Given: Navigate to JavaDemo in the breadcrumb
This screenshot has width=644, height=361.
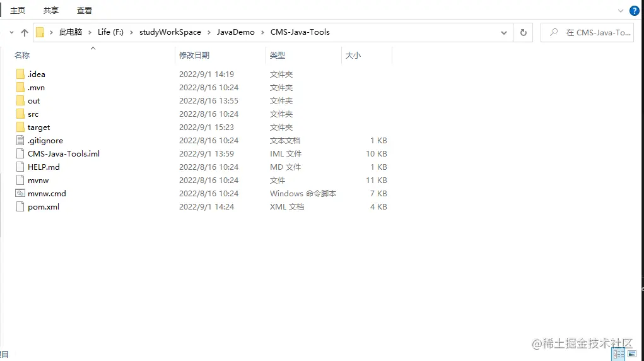Looking at the screenshot, I should pos(236,32).
